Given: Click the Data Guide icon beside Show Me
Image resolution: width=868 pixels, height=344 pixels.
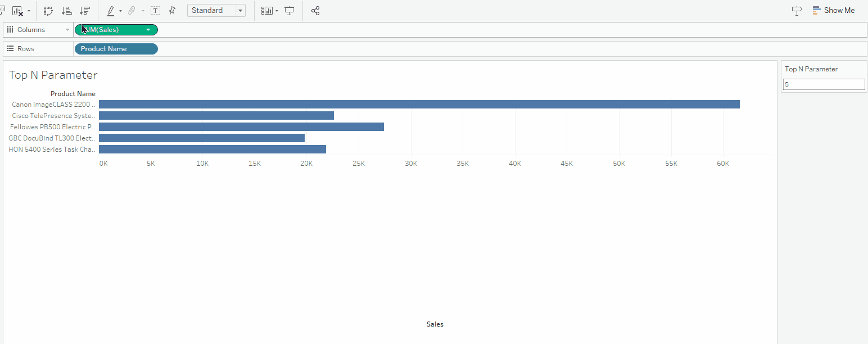Looking at the screenshot, I should click(797, 11).
